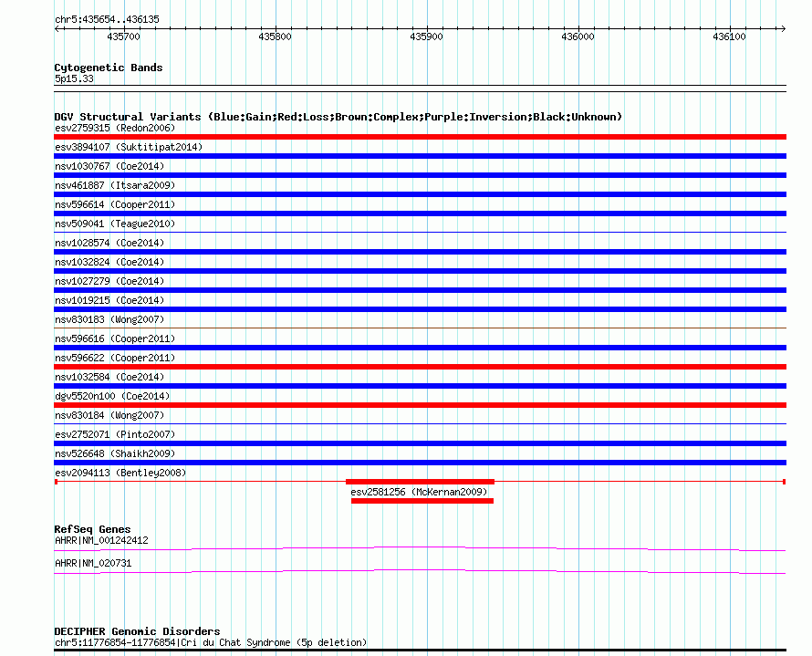
Task: Click the DECIPHER Genomic Disorders track title
Action: [x=137, y=631]
